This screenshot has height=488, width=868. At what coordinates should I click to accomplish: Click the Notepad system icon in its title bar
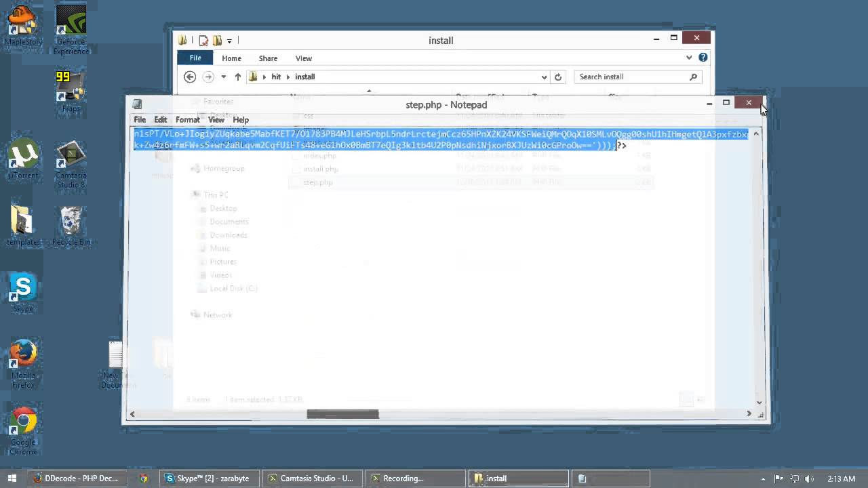pyautogui.click(x=137, y=104)
